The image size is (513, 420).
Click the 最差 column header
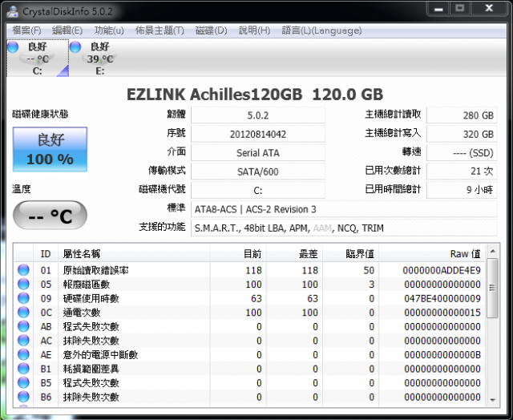(294, 254)
